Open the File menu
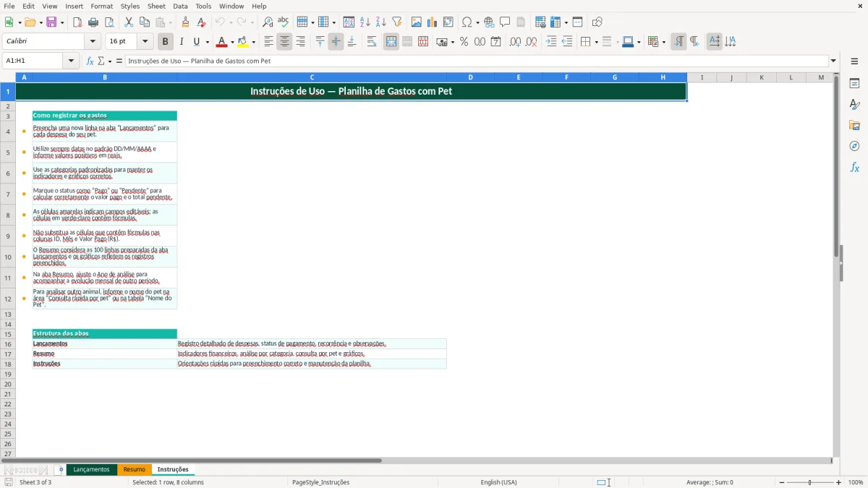The image size is (868, 488). (9, 6)
